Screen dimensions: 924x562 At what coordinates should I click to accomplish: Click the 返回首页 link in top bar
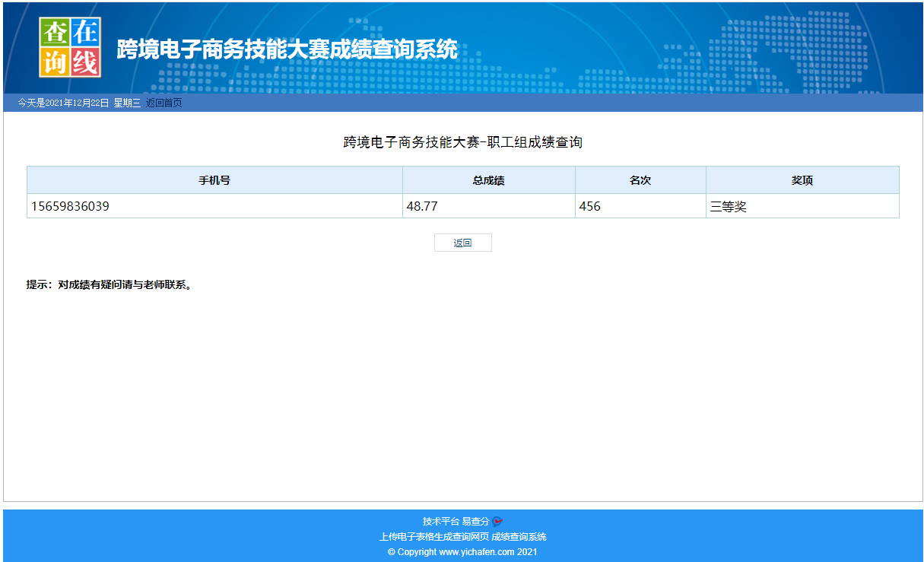pyautogui.click(x=164, y=103)
